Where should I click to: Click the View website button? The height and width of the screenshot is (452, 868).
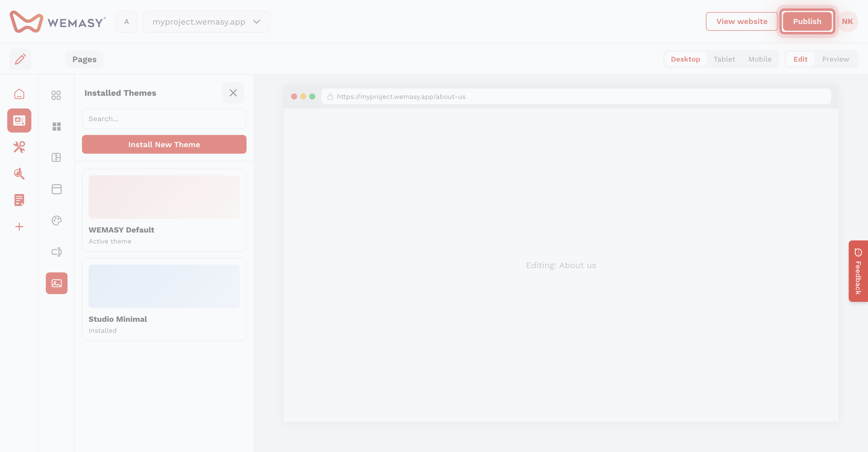pos(742,21)
